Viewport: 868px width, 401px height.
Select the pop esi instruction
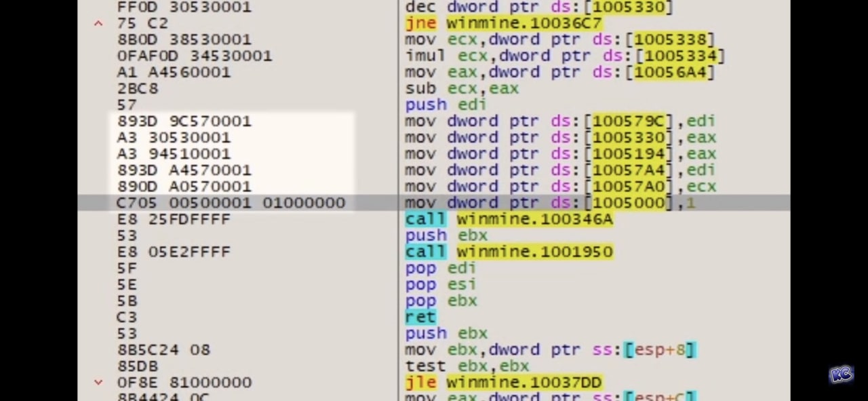(441, 284)
